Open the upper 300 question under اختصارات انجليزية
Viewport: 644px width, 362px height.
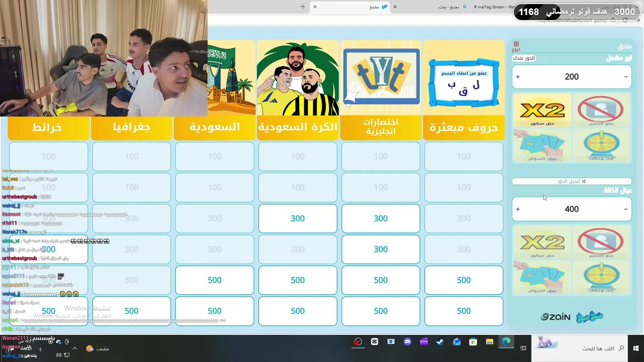tap(381, 218)
